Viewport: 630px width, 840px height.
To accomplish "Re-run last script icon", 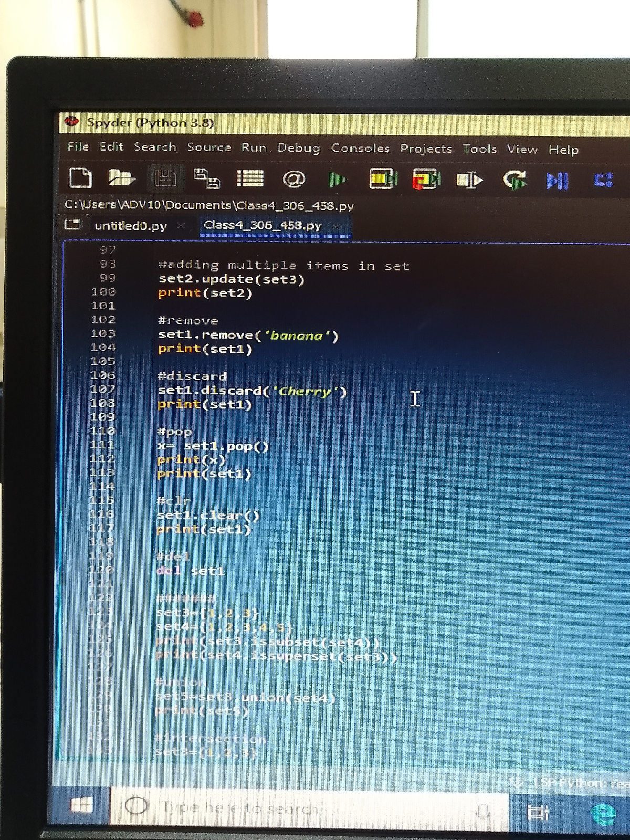I will pos(514,180).
